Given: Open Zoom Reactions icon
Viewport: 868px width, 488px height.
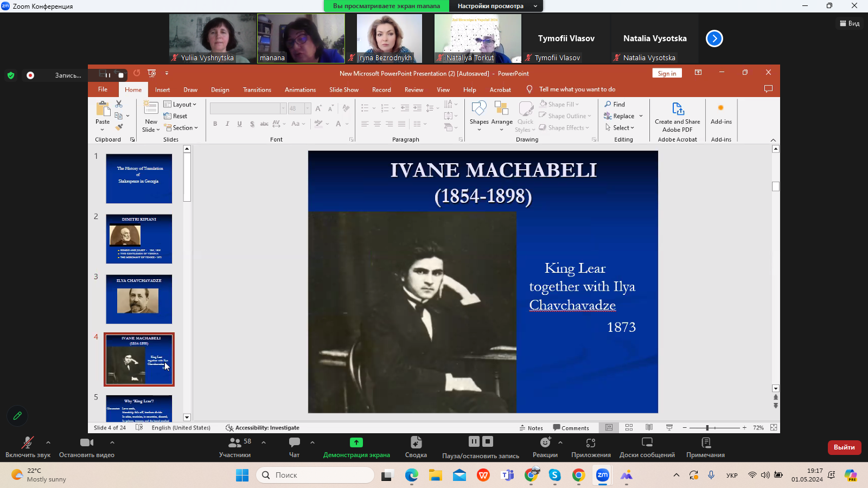Looking at the screenshot, I should pos(545,443).
